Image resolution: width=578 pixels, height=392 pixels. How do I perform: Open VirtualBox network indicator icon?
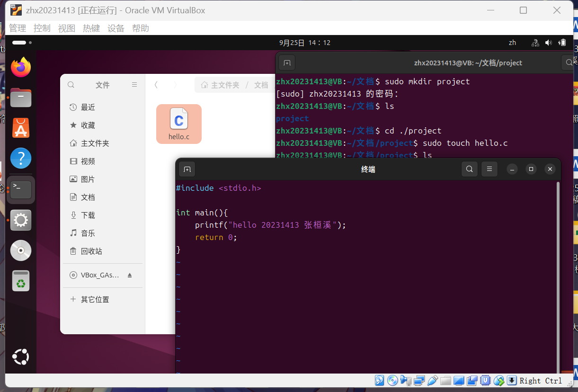419,381
